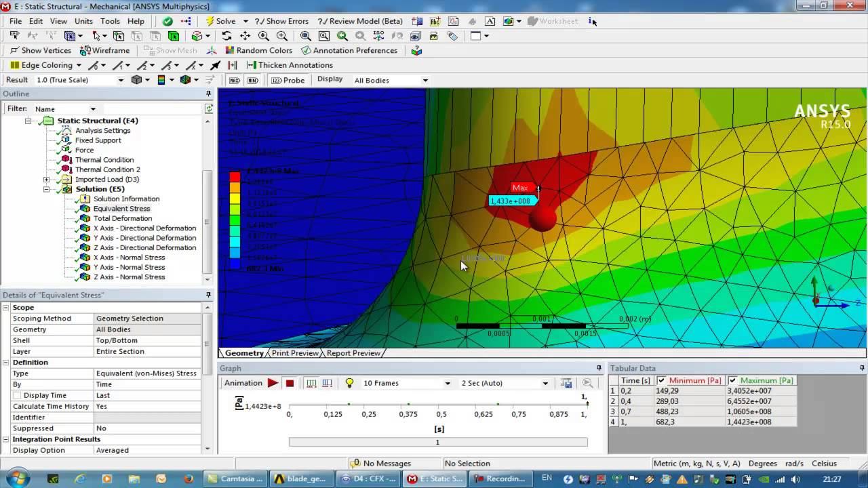Switch to the Report Preview tab

(353, 353)
